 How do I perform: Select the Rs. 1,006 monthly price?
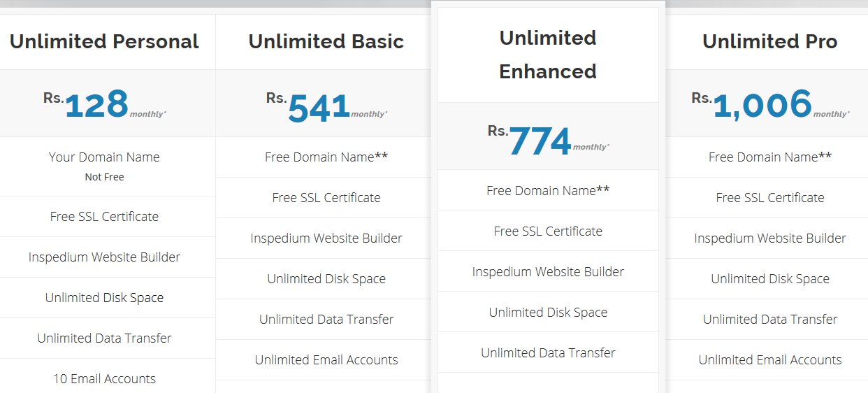click(770, 104)
